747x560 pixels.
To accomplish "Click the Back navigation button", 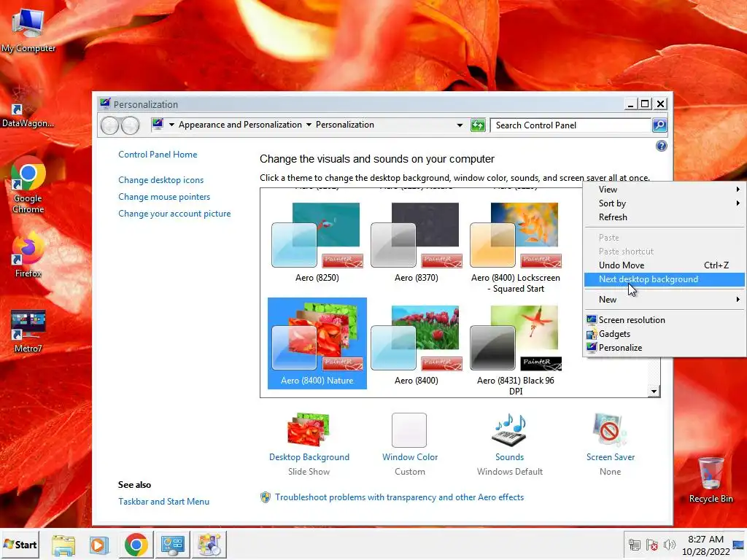I will point(109,125).
